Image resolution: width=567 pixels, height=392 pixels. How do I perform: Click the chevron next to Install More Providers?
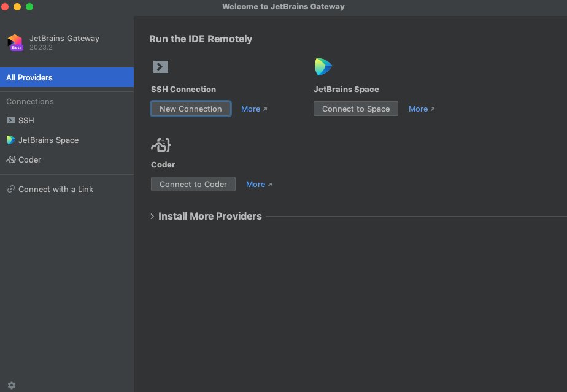pos(152,216)
